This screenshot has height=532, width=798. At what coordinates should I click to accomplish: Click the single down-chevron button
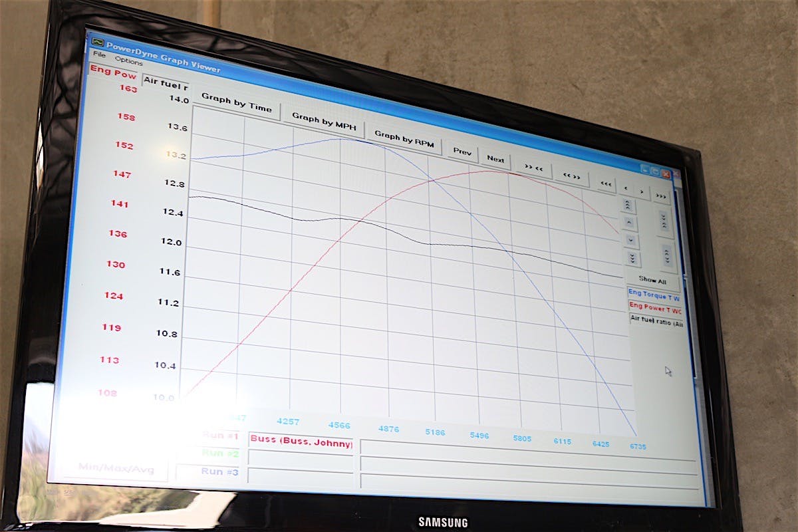click(631, 241)
